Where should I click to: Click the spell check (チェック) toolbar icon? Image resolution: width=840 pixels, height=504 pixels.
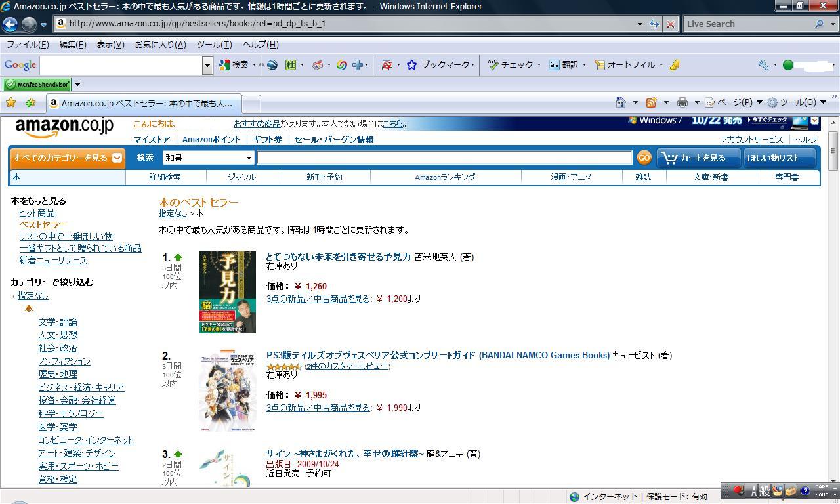[x=493, y=64]
